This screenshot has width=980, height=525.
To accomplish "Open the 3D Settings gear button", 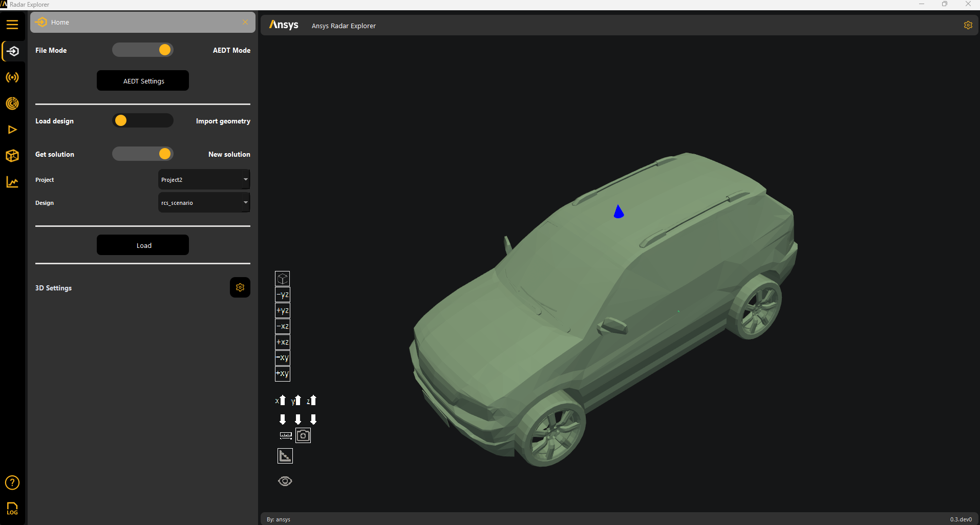I will [x=240, y=287].
